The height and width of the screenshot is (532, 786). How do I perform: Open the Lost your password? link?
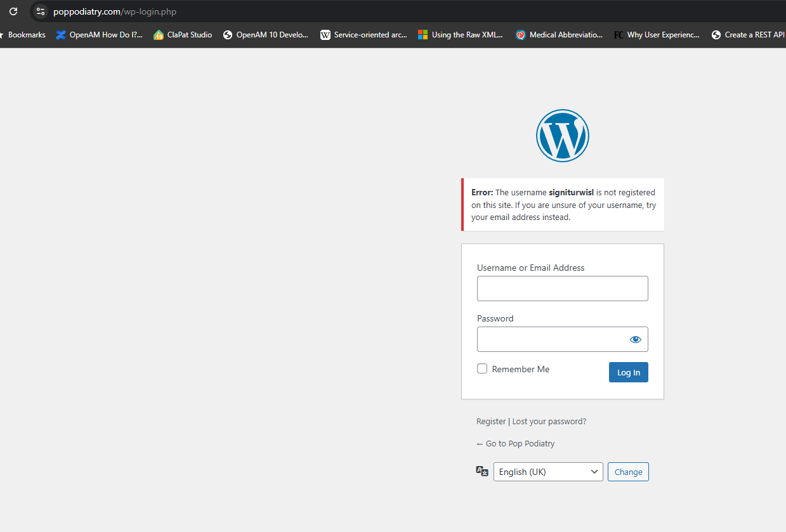pyautogui.click(x=549, y=421)
